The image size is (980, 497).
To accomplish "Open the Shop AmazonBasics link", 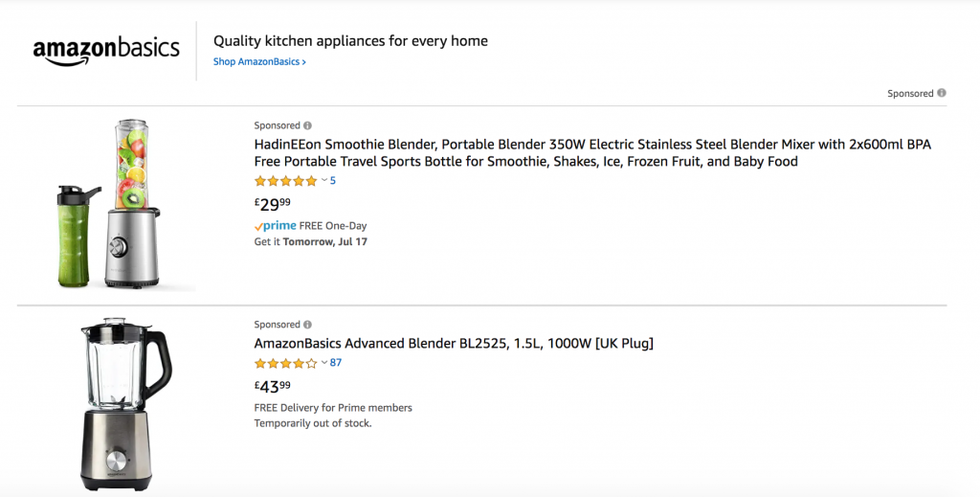I will click(259, 62).
